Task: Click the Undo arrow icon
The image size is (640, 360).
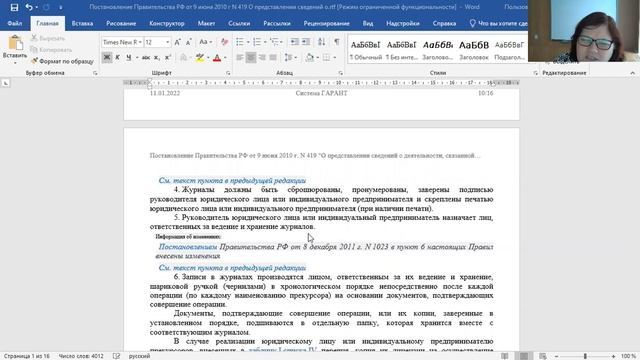Action: (28, 7)
